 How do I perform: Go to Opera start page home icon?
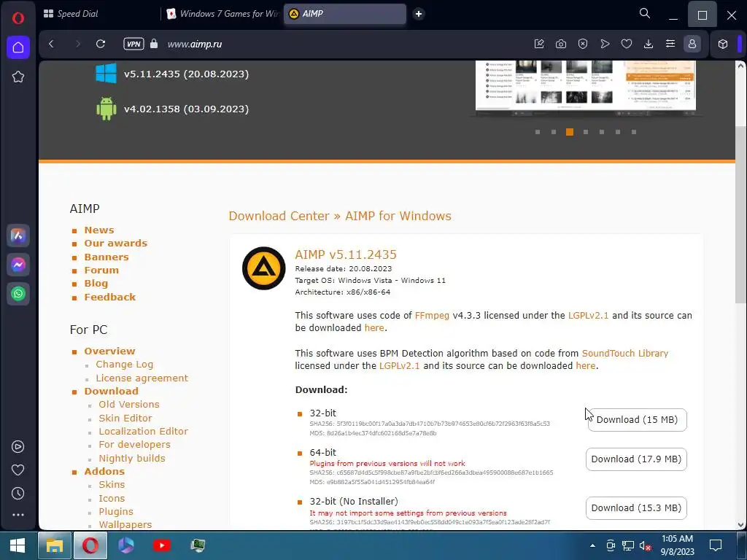[18, 47]
